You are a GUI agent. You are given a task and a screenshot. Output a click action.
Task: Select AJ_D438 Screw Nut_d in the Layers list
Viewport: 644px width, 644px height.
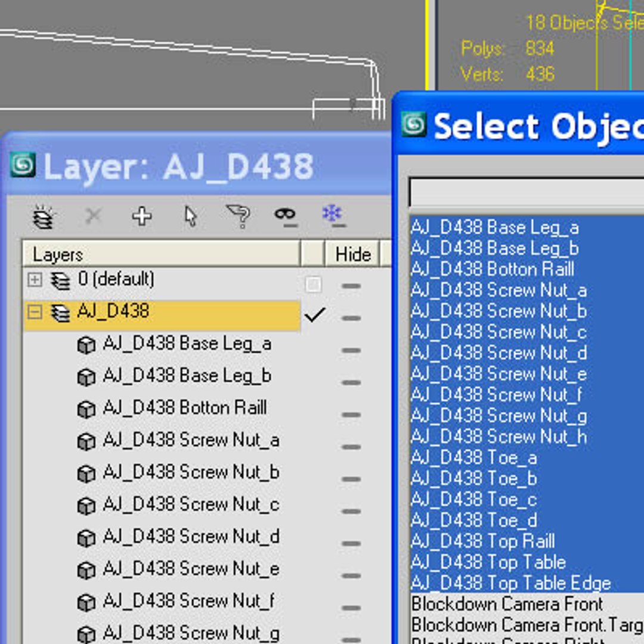pyautogui.click(x=191, y=537)
